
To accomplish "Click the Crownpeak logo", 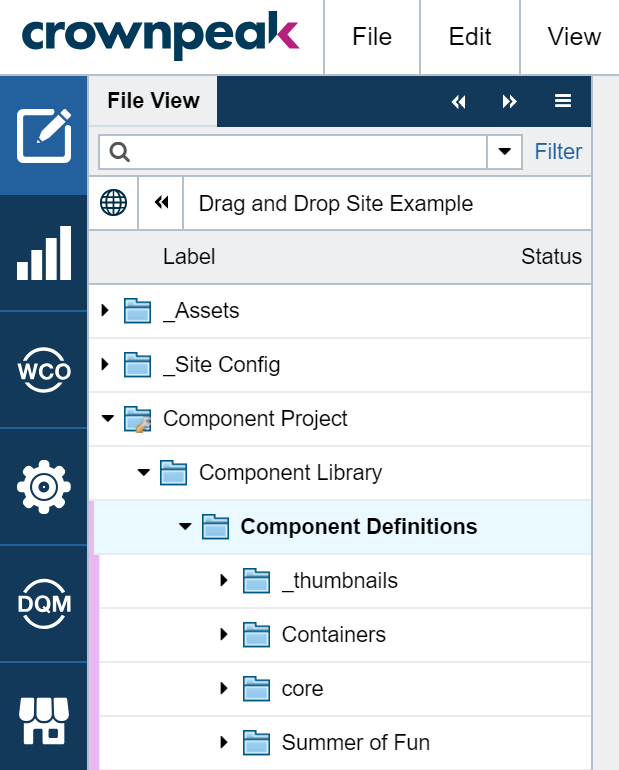I will (x=161, y=35).
